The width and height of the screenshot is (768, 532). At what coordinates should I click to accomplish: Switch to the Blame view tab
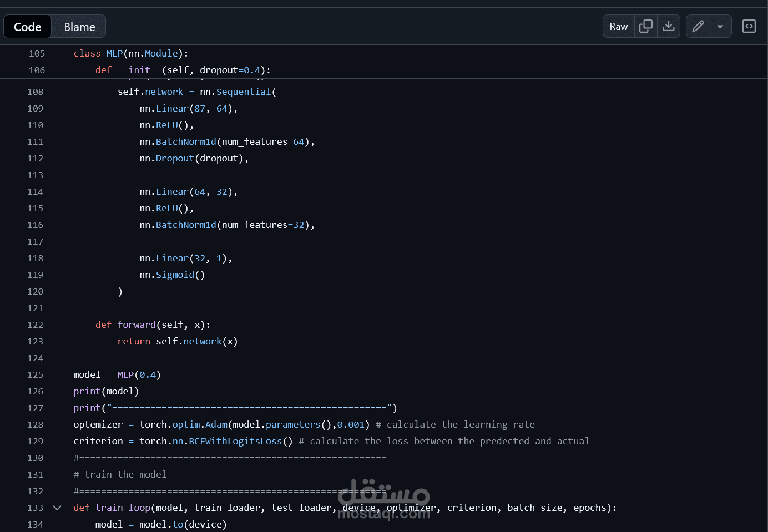tap(79, 27)
